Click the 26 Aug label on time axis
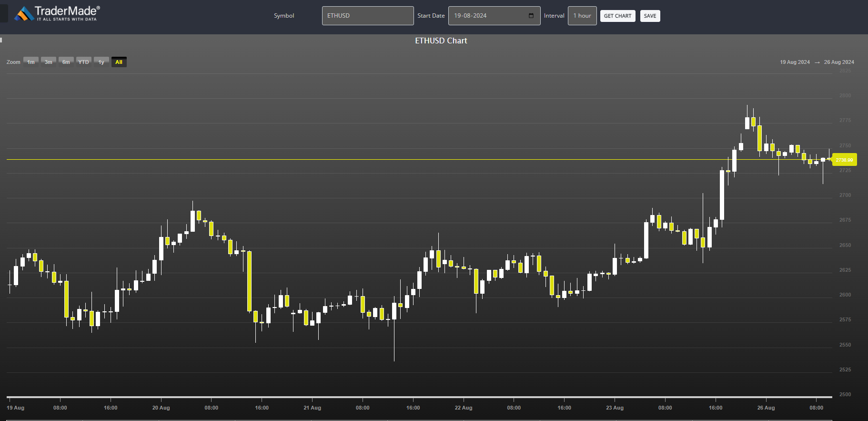868x421 pixels. pos(766,408)
